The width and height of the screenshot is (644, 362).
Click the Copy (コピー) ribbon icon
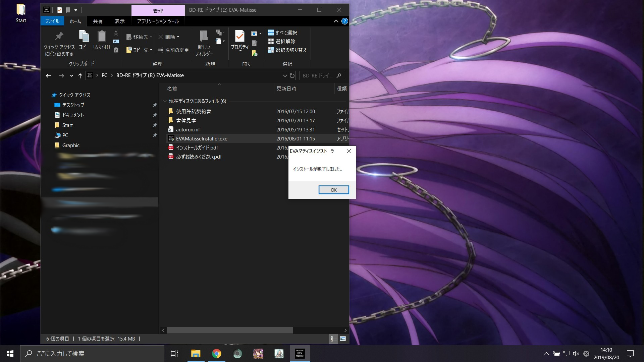click(x=84, y=40)
